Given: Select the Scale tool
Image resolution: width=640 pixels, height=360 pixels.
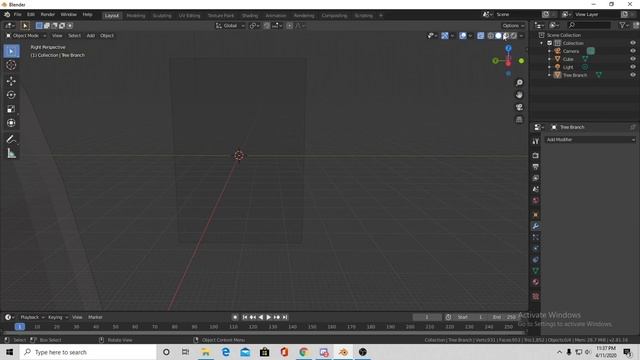Looking at the screenshot, I should (x=11, y=109).
